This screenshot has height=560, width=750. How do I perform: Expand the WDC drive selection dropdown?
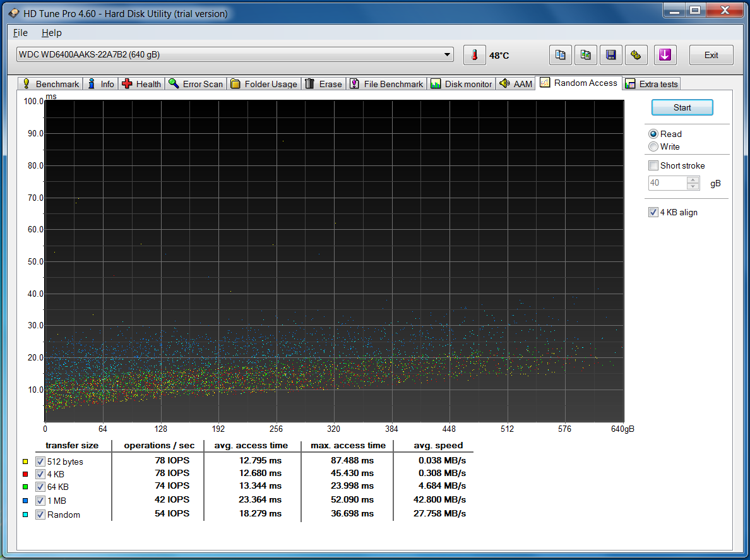point(447,55)
